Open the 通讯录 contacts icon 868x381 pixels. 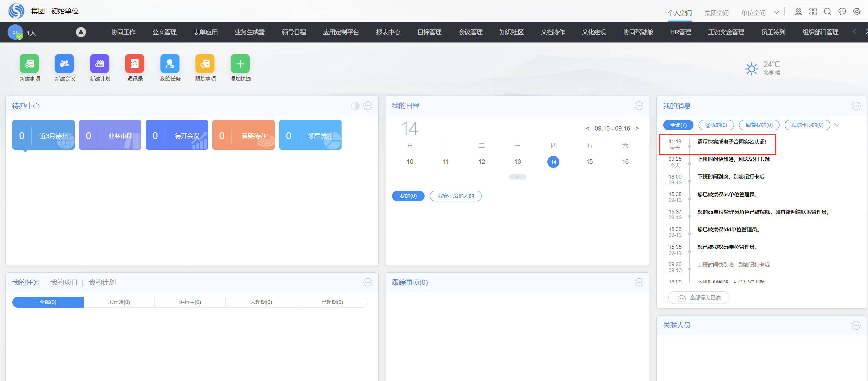click(135, 64)
